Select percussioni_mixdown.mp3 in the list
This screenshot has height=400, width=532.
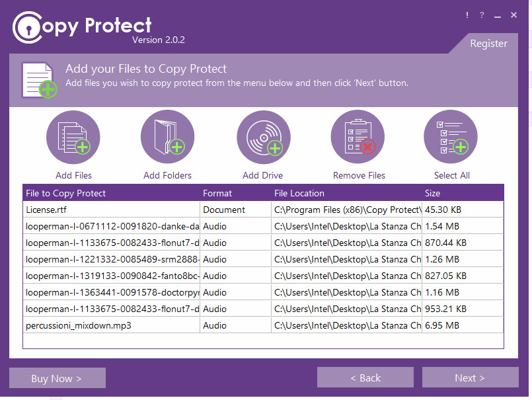click(111, 325)
